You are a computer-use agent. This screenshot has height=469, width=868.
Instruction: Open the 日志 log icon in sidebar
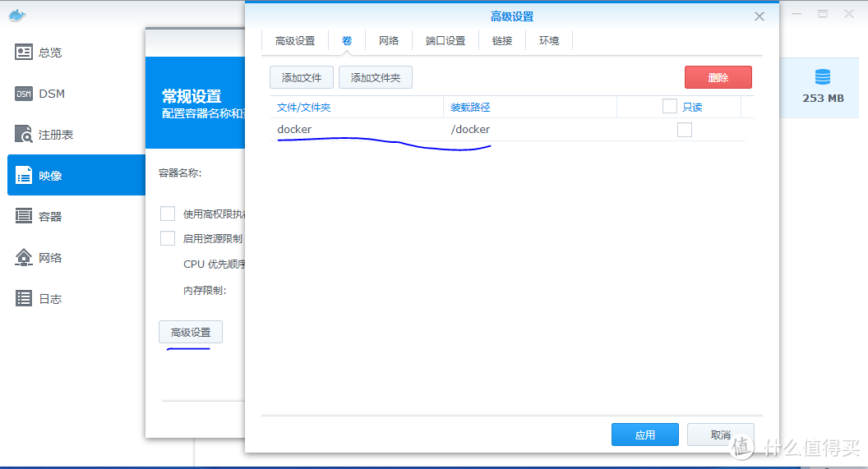[x=23, y=298]
